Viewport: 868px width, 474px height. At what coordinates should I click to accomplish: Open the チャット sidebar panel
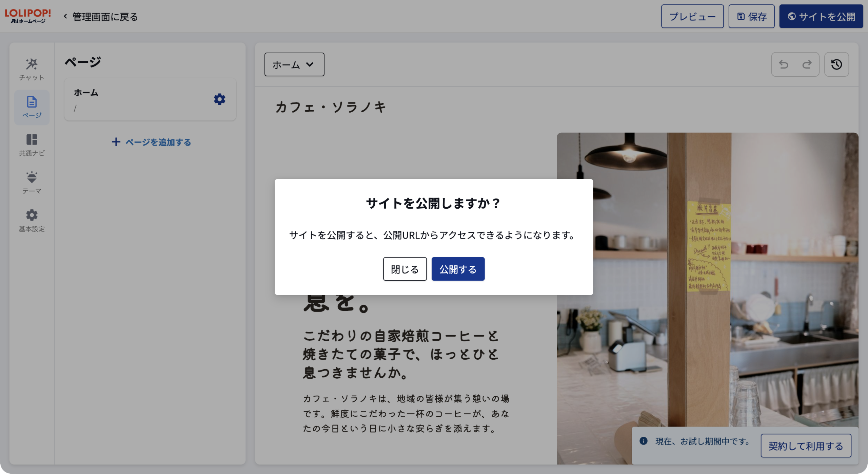tap(32, 69)
